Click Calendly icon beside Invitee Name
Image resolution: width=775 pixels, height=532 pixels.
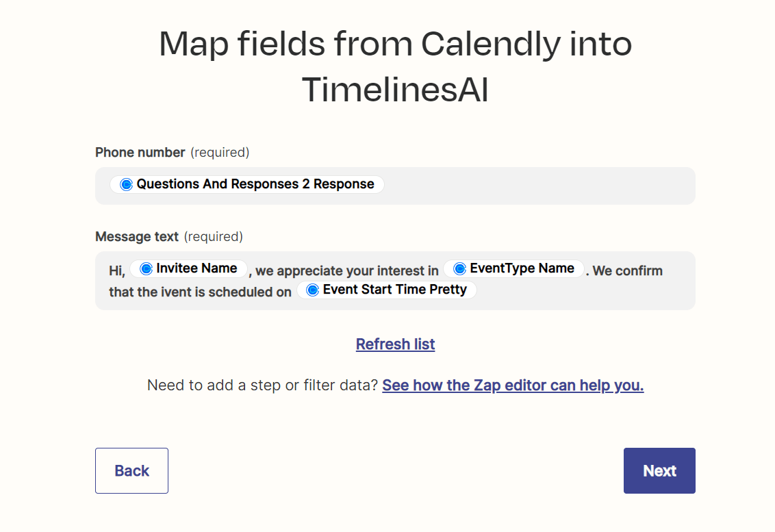146,268
